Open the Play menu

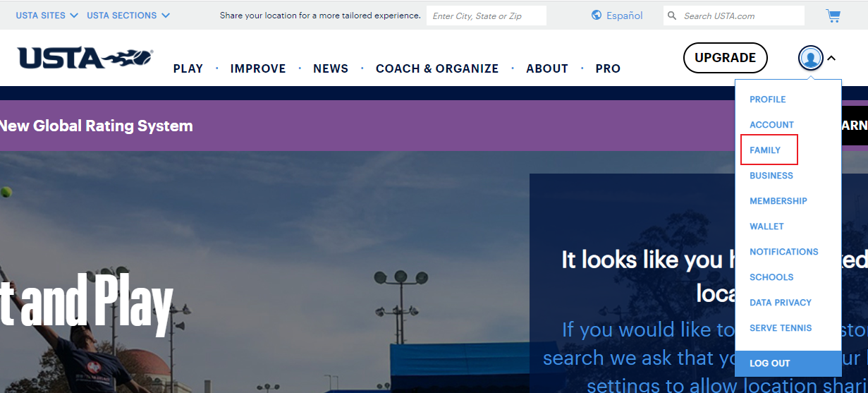pyautogui.click(x=188, y=68)
